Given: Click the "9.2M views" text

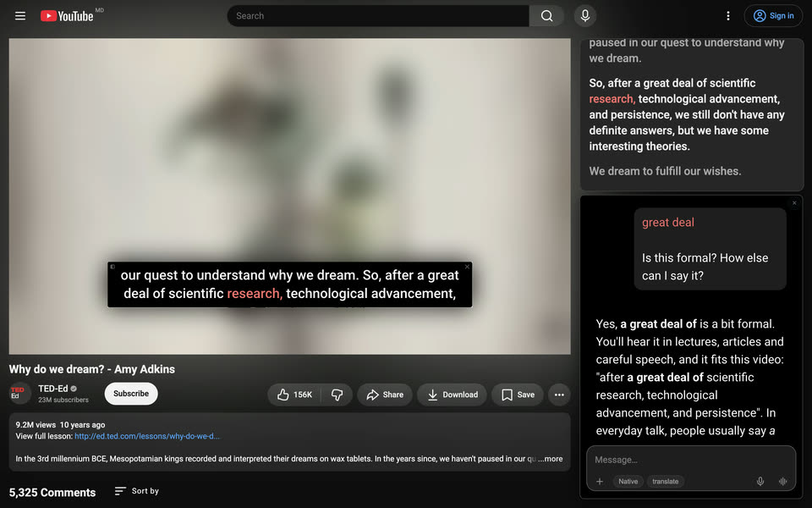Looking at the screenshot, I should (x=36, y=424).
